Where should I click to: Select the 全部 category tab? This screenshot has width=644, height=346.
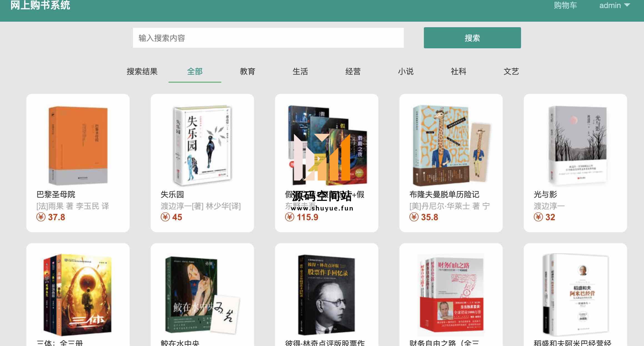pos(195,71)
